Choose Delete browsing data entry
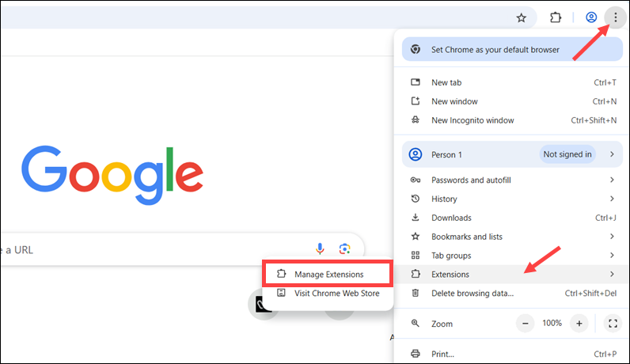 [x=512, y=293]
